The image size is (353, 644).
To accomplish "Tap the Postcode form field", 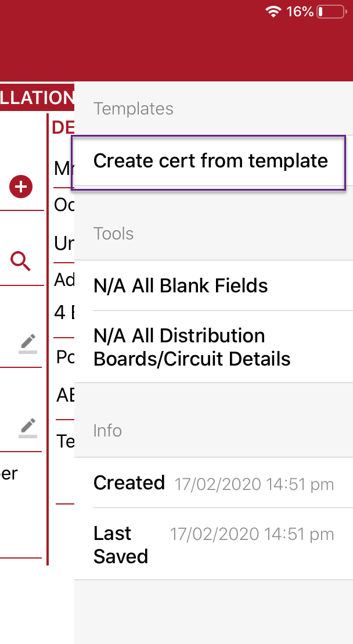I will [x=64, y=357].
